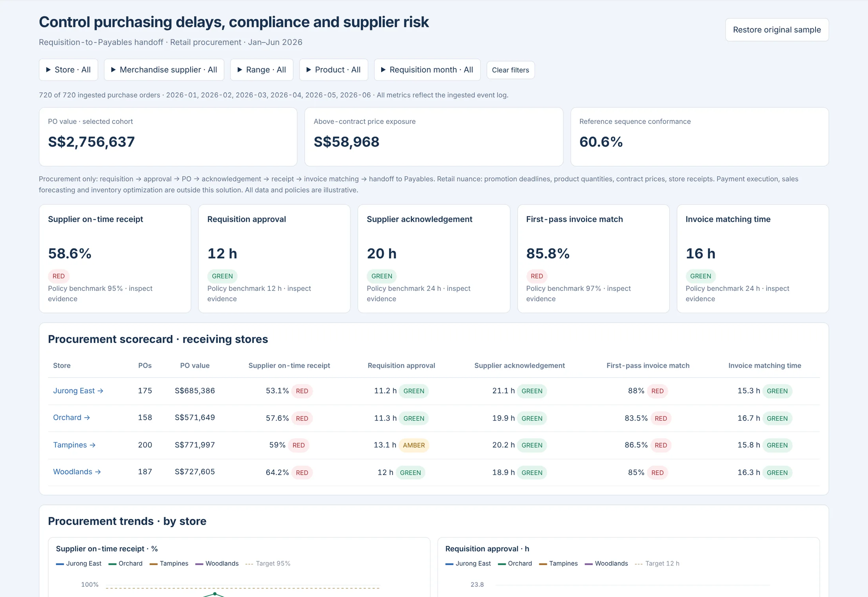Select Above-contract price exposure card
The image size is (868, 597).
pyautogui.click(x=434, y=137)
